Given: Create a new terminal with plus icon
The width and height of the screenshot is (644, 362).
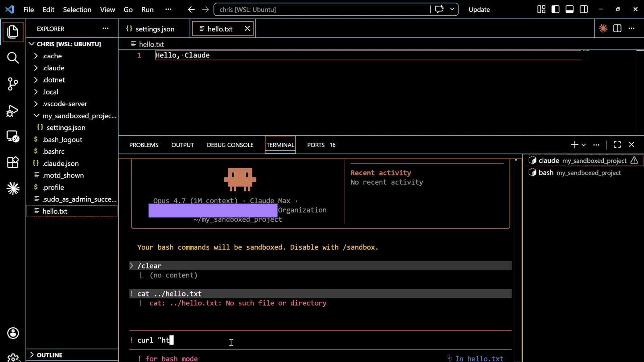Looking at the screenshot, I should click(x=574, y=145).
